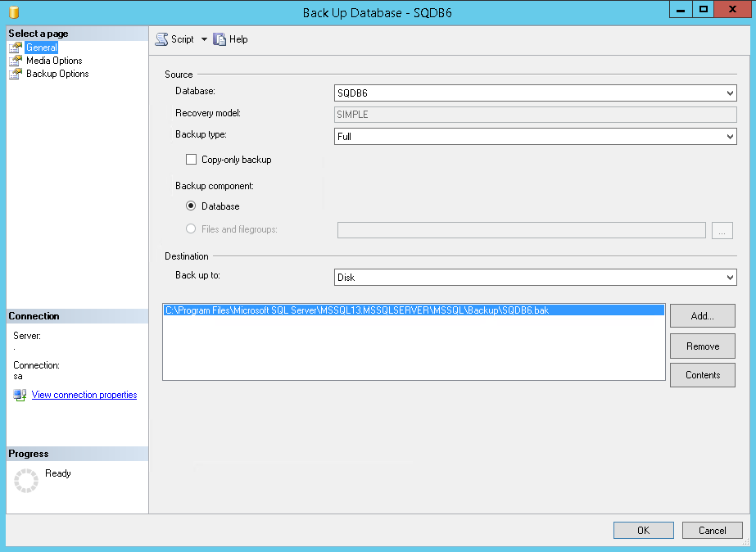The image size is (756, 552).
Task: Click the Media Options page icon
Action: (x=16, y=60)
